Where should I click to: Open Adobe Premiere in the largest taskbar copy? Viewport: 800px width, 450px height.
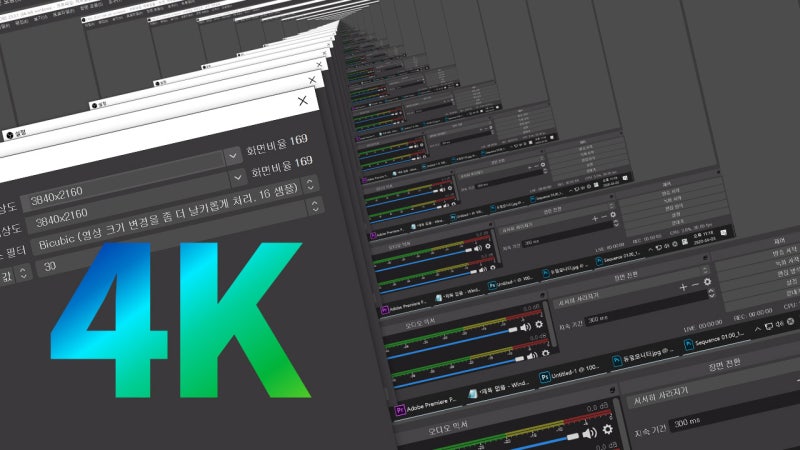tap(424, 406)
